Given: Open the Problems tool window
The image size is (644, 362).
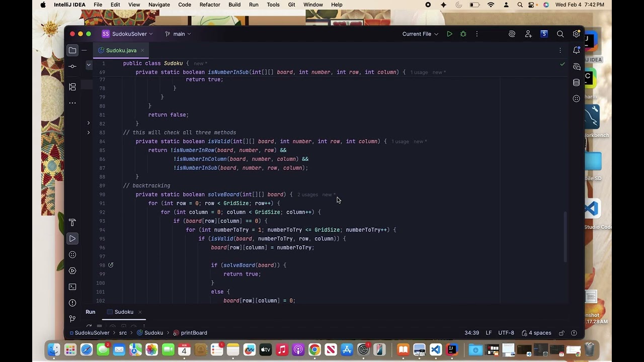Looking at the screenshot, I should pos(72,303).
